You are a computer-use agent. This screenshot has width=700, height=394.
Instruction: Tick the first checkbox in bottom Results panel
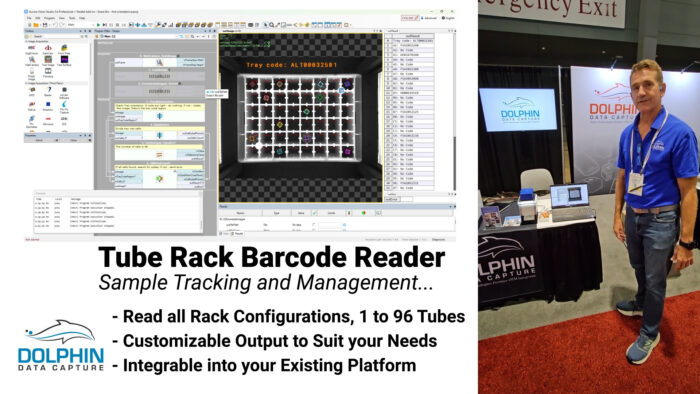coord(314,224)
